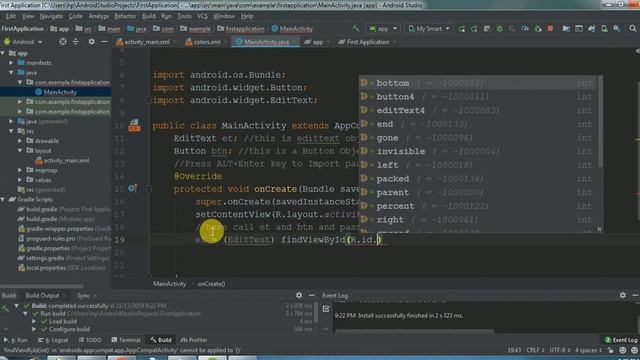Choose 'editText4' in the autocomplete list
The height and width of the screenshot is (360, 640).
pyautogui.click(x=478, y=110)
